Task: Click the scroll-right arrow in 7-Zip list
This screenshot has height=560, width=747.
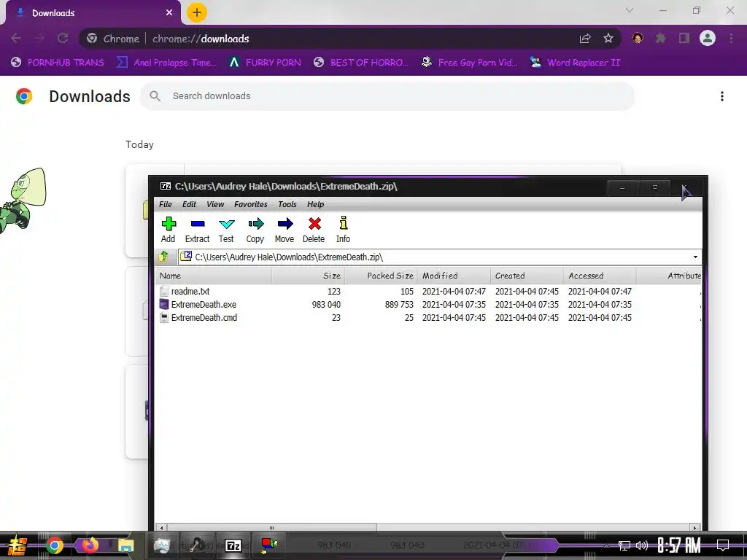Action: click(x=694, y=528)
